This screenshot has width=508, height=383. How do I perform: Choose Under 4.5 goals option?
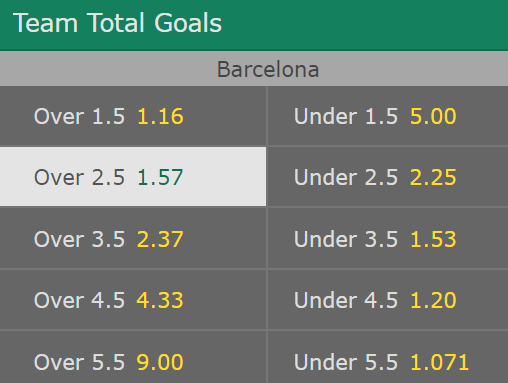click(388, 300)
